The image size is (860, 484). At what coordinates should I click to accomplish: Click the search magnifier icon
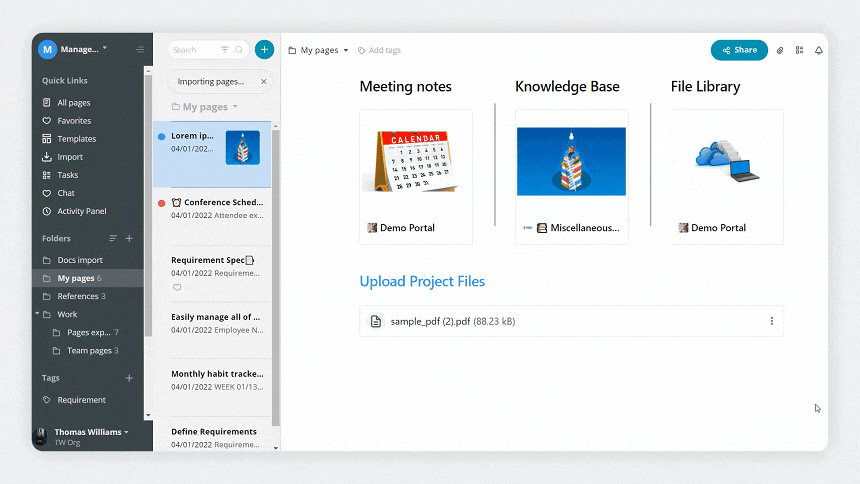point(239,49)
